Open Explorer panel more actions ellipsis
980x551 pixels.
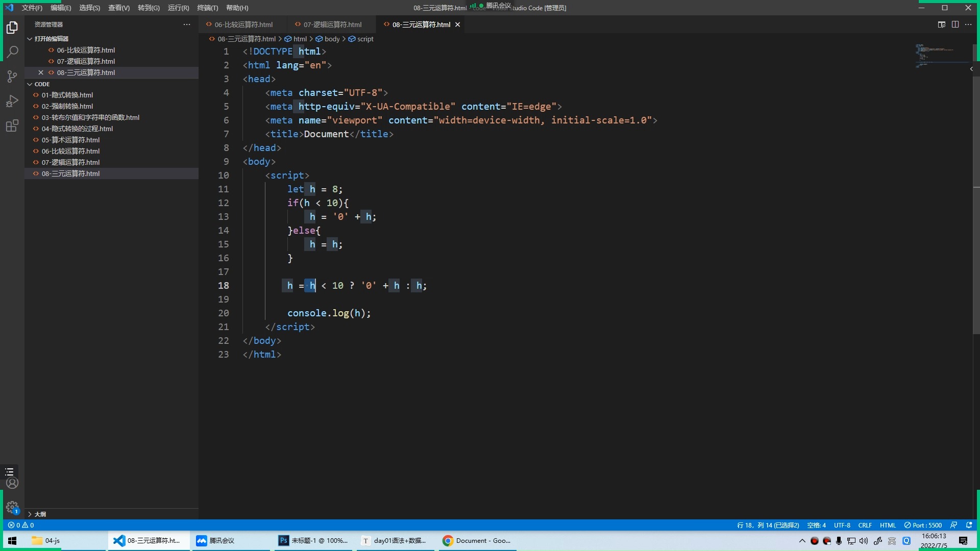187,24
